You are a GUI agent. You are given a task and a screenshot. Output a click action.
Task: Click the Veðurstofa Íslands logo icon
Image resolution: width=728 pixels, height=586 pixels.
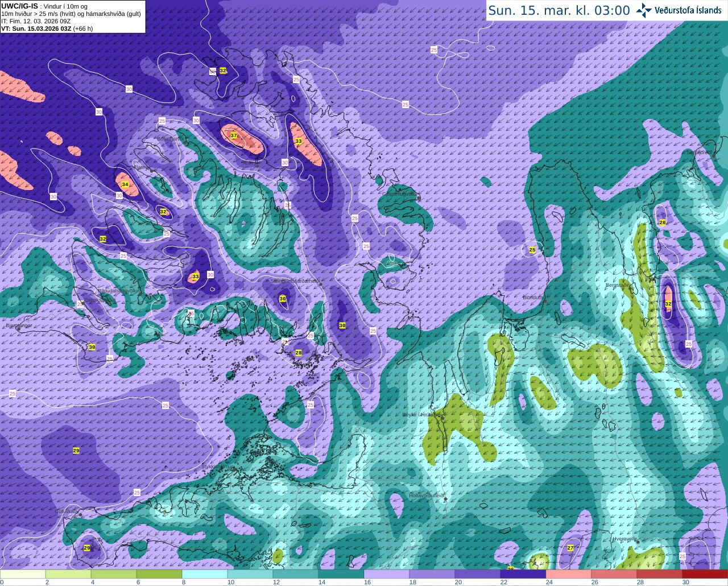644,10
